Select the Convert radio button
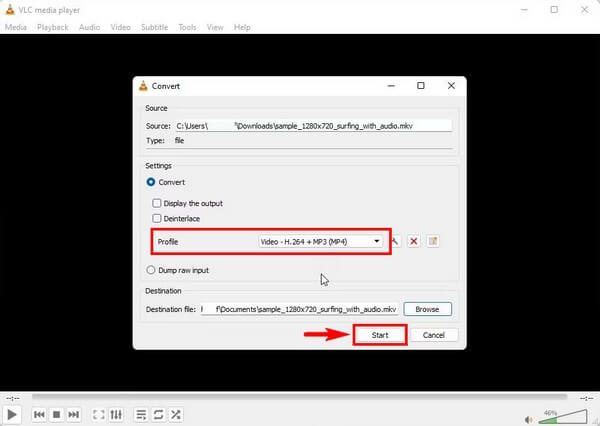Viewport: 600px width, 426px height. 151,182
